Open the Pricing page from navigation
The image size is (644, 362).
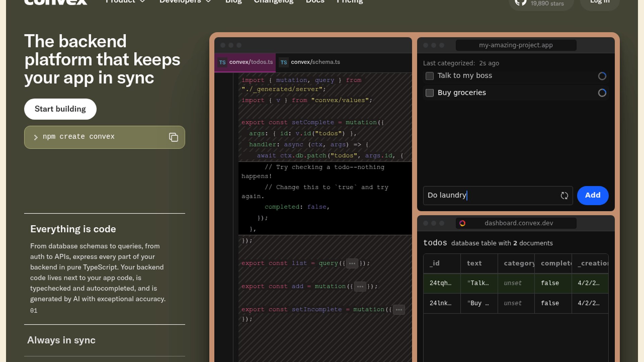(x=350, y=2)
